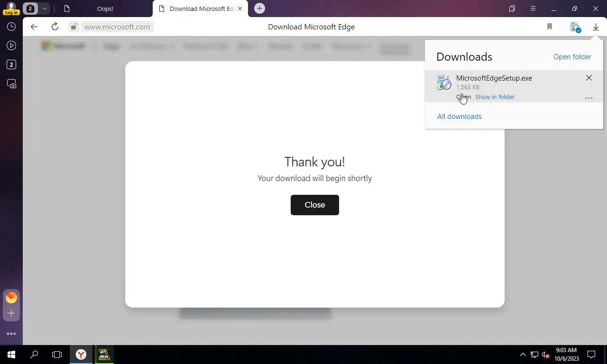Reload the current page
The image size is (607, 364).
(x=55, y=27)
